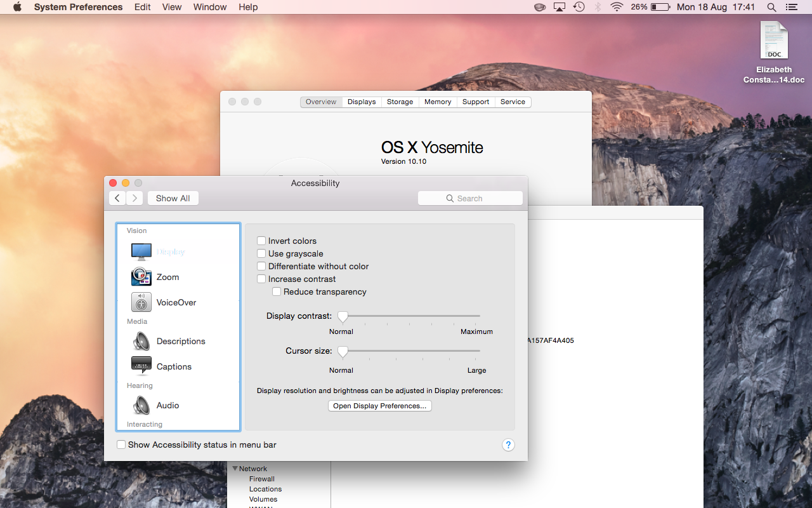The height and width of the screenshot is (508, 812).
Task: Switch to the Memory tab
Action: 438,102
